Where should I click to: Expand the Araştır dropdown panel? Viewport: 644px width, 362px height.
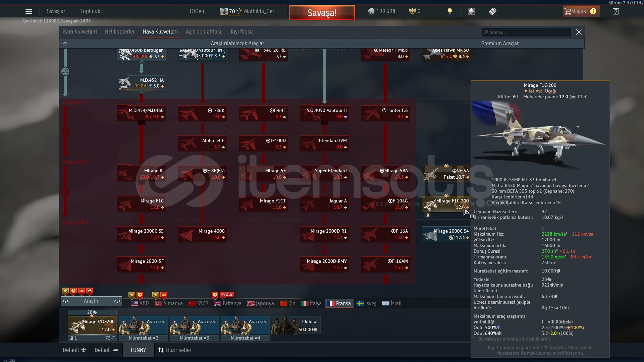(x=91, y=301)
